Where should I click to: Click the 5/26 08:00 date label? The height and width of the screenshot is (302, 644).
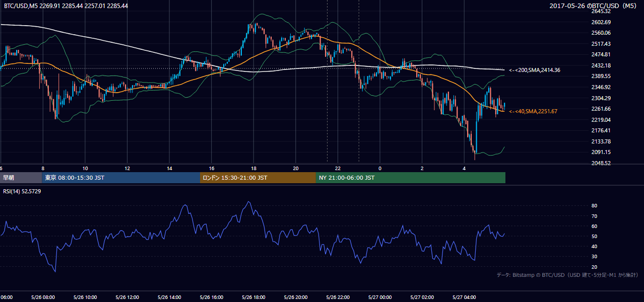42,297
